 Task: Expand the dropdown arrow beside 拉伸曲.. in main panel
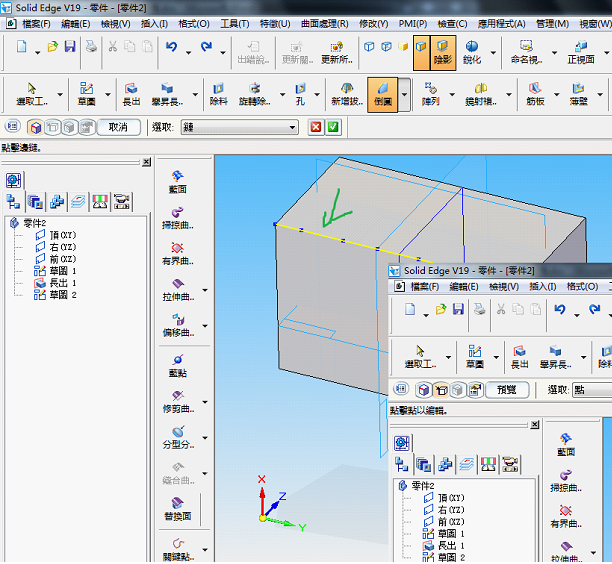(x=205, y=290)
